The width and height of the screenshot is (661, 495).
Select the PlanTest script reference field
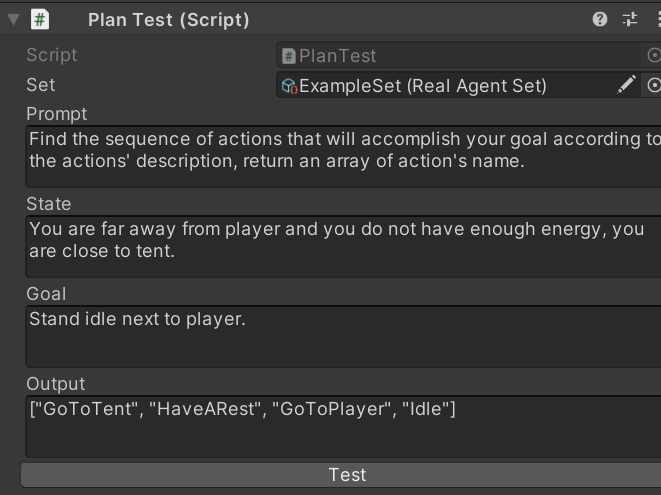tap(459, 55)
